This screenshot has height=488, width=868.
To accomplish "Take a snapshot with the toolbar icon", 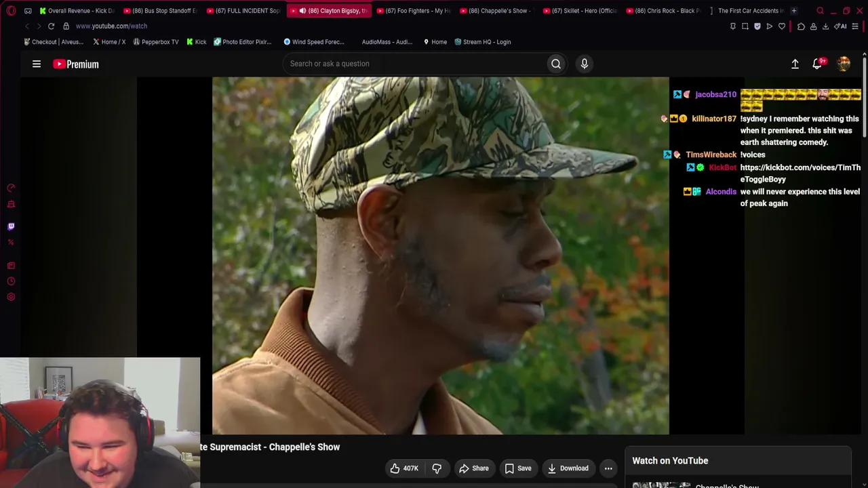I will pos(745,26).
